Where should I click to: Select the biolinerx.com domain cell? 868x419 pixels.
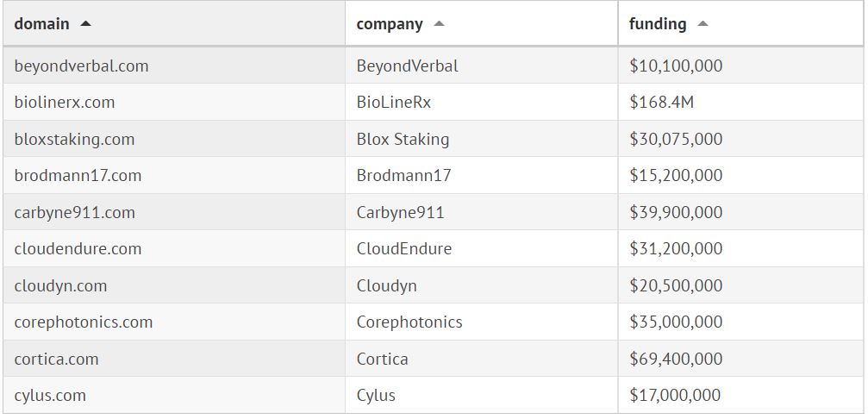pos(65,103)
